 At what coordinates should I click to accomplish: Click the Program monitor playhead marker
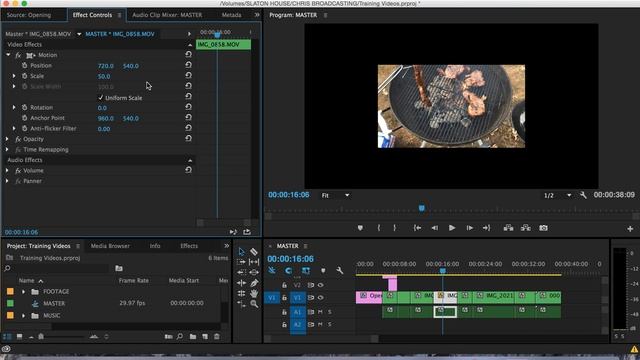422,209
